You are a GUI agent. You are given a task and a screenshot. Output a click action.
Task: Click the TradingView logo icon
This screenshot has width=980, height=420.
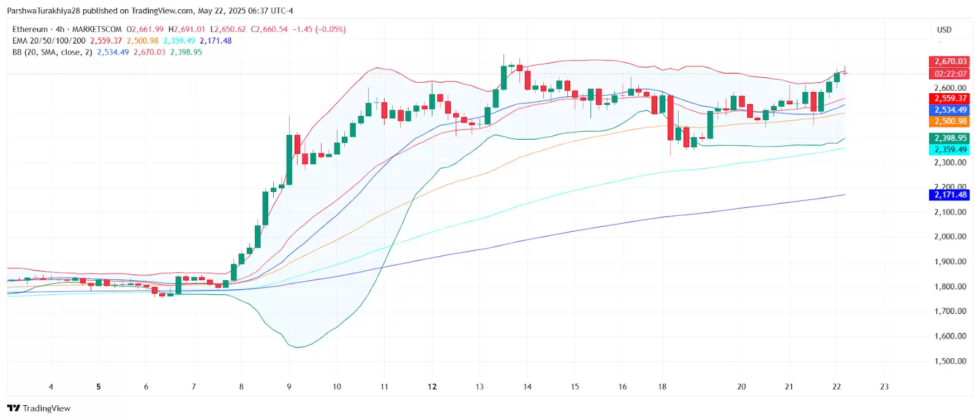(13, 408)
